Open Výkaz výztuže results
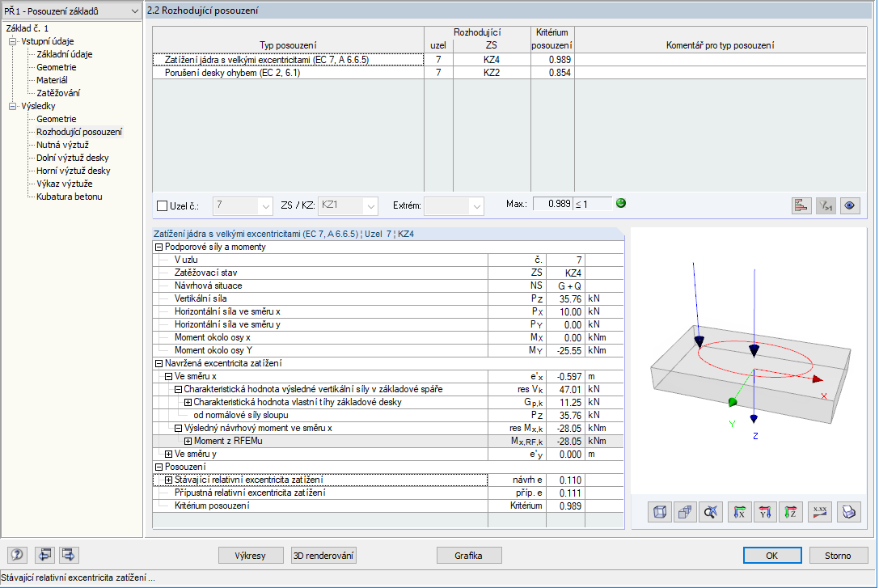The image size is (879, 588). [x=65, y=184]
